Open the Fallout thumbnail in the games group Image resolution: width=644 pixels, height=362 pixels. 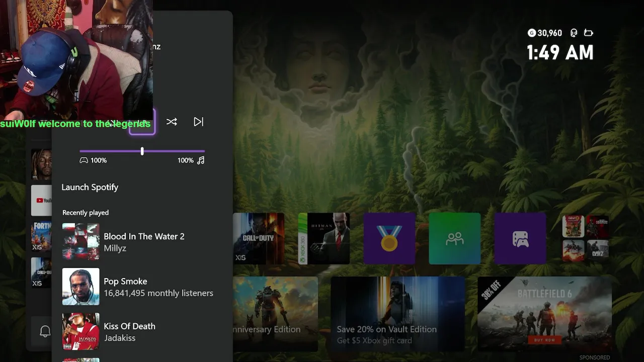[573, 226]
